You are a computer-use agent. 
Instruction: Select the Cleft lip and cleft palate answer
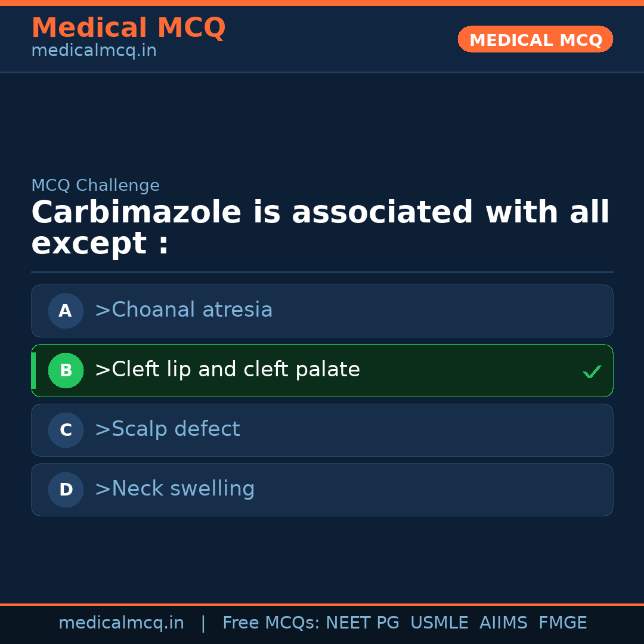(x=227, y=370)
